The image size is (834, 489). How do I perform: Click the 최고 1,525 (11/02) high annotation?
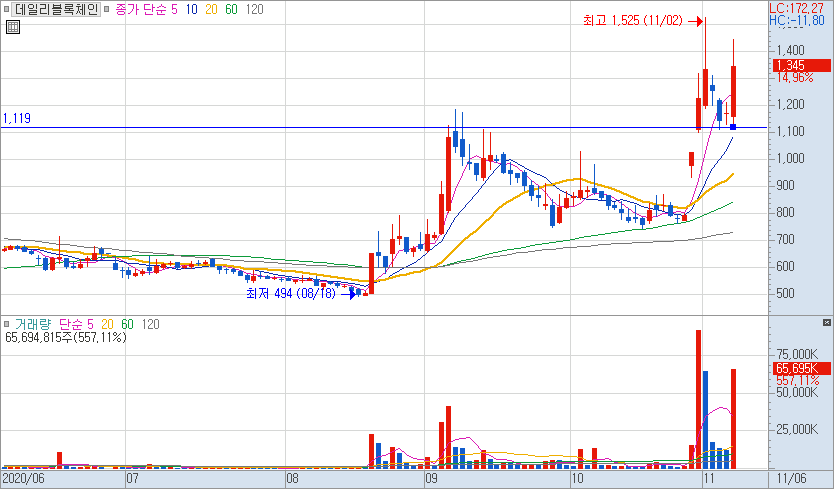(632, 21)
